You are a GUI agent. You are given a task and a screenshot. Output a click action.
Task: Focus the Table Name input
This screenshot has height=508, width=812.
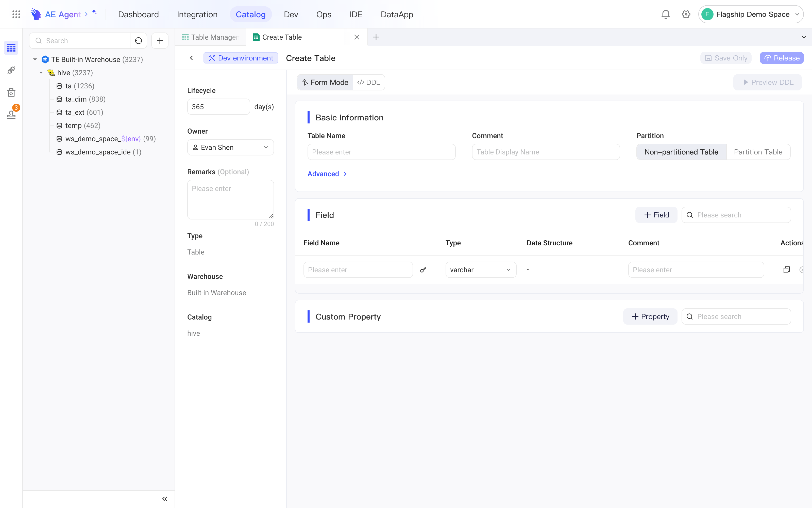381,152
